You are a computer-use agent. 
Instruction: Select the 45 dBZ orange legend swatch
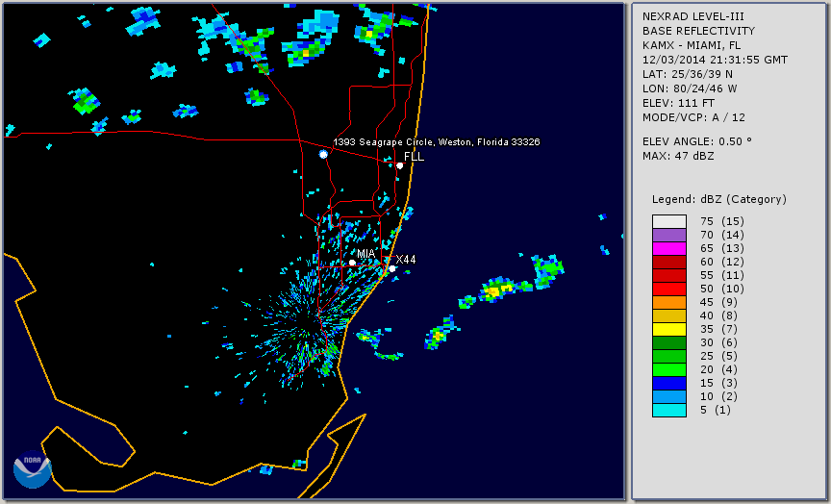pyautogui.click(x=669, y=302)
